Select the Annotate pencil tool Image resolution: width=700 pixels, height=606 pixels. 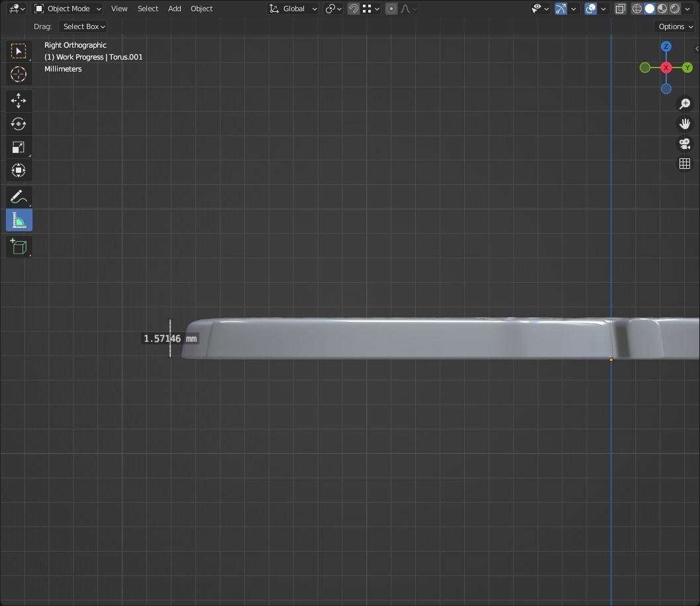point(19,197)
